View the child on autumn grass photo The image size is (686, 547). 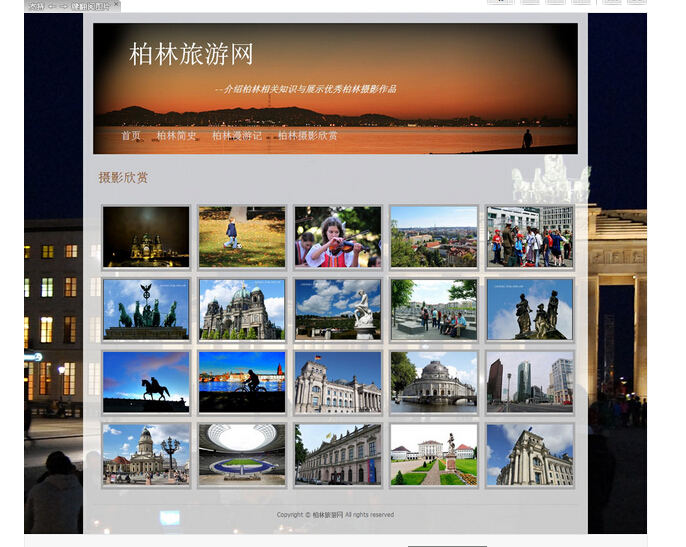pos(242,237)
